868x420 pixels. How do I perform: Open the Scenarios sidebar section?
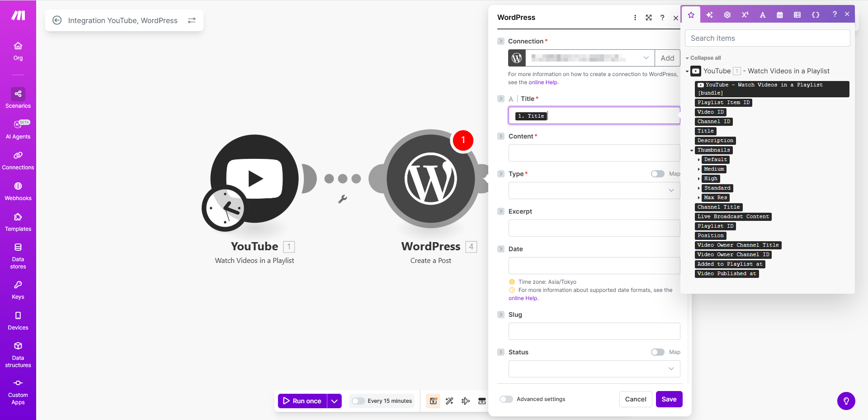18,98
